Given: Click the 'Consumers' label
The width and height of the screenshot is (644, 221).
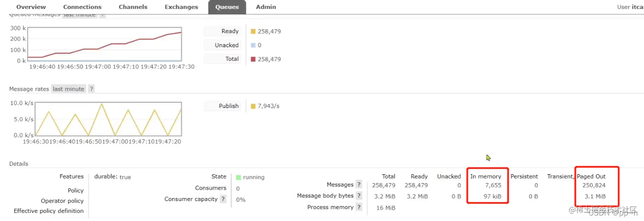Looking at the screenshot, I should coord(211,188).
